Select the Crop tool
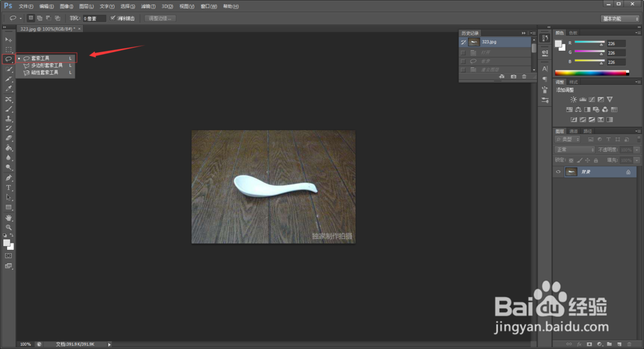Screen dimensions: 644x349 click(8, 79)
